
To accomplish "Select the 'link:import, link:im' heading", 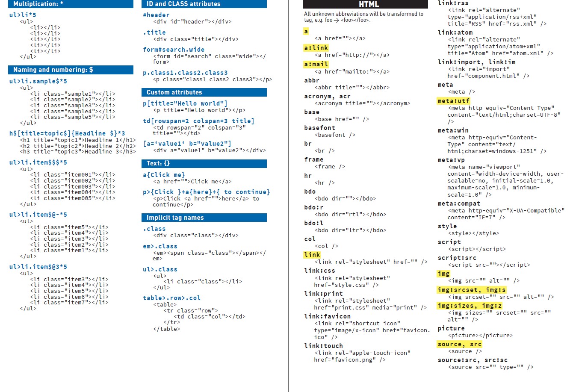I will pos(476,62).
